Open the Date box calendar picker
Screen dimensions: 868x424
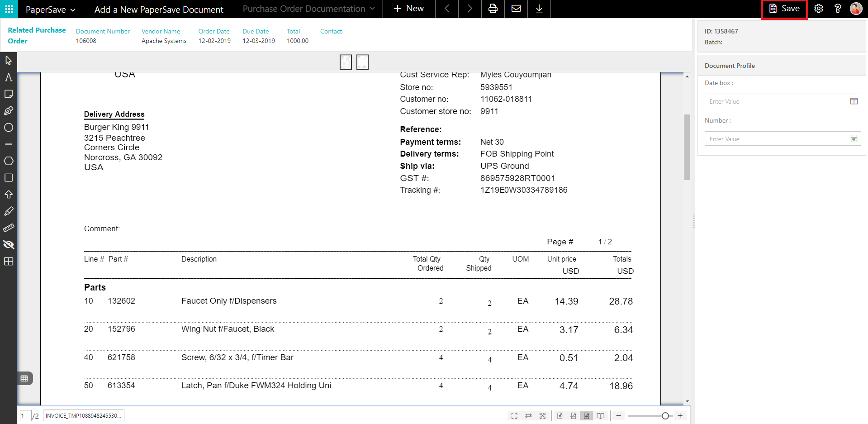(x=854, y=101)
